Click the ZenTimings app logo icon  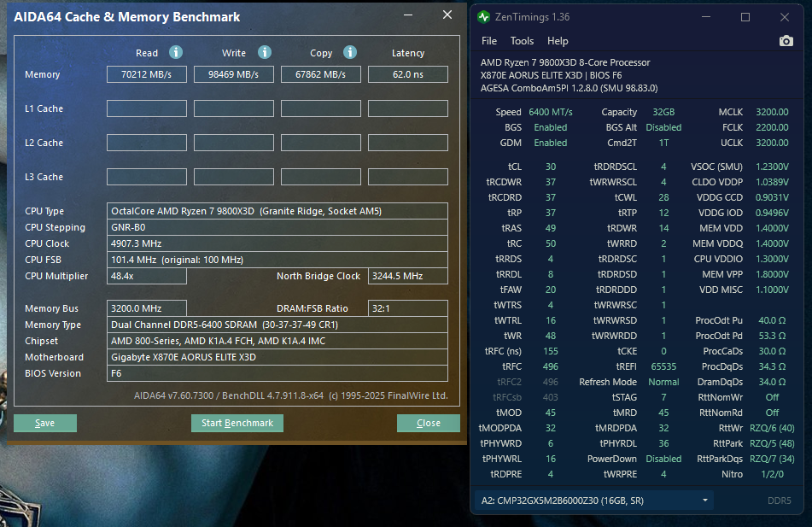(484, 17)
